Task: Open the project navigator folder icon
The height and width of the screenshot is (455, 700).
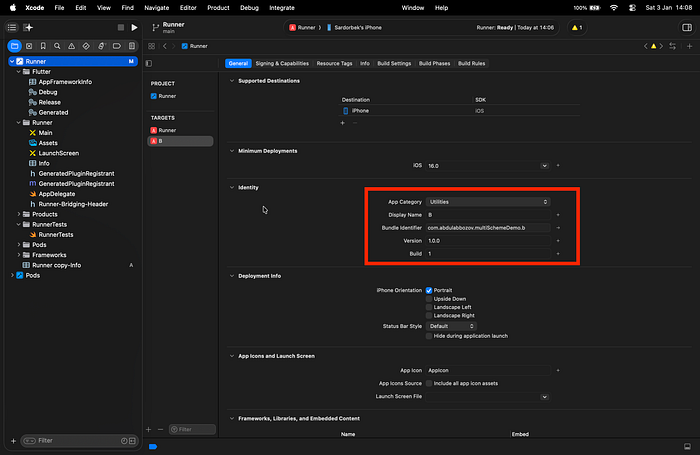Action: coord(14,46)
